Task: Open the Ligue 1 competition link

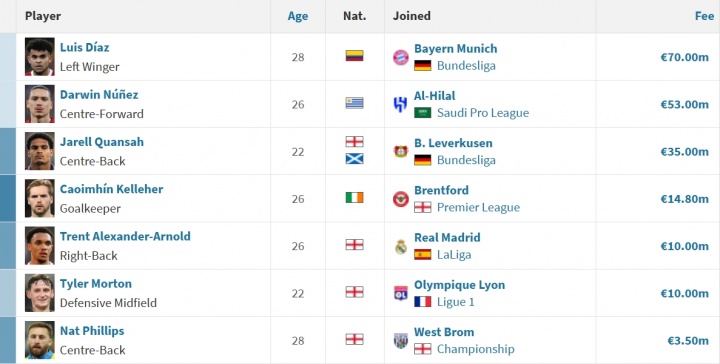Action: (x=456, y=302)
